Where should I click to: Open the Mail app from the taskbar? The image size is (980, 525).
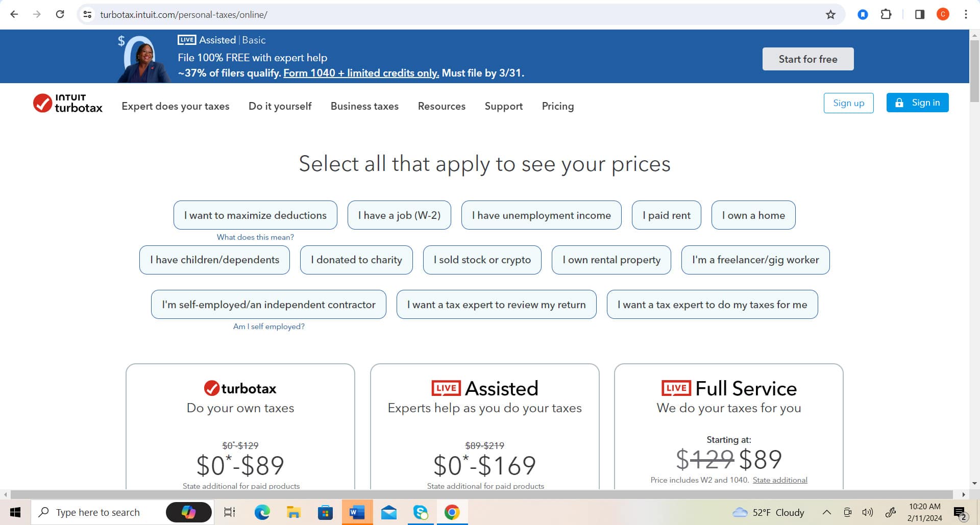point(389,512)
